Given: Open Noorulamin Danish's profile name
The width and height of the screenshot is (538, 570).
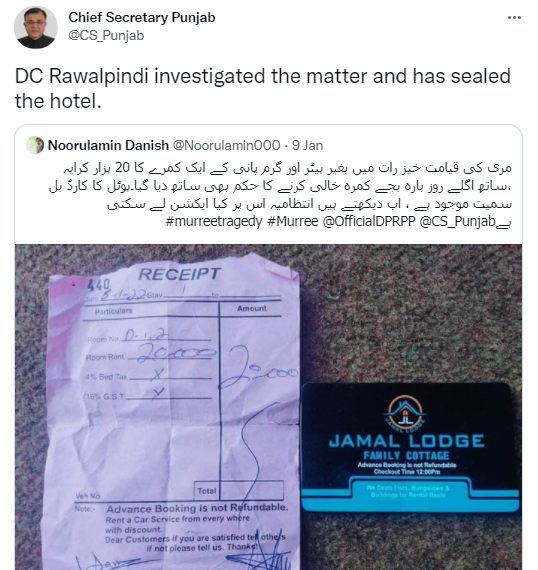Looking at the screenshot, I should [108, 145].
